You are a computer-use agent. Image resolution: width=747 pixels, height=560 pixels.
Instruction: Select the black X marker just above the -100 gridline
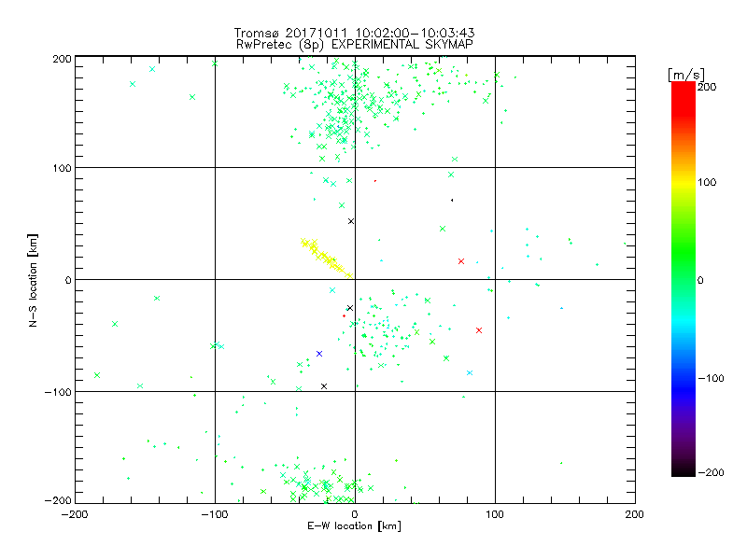pyautogui.click(x=324, y=386)
